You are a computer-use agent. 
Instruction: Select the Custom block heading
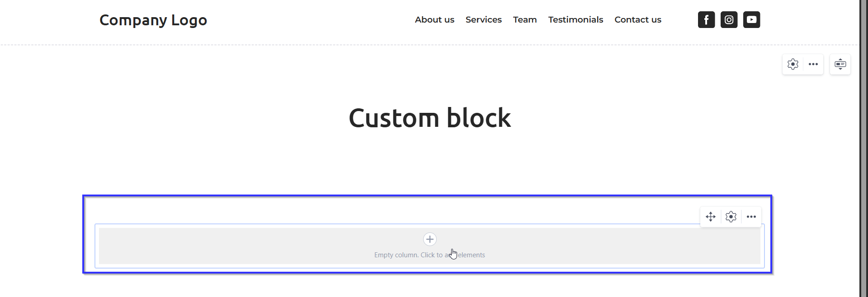pyautogui.click(x=430, y=118)
